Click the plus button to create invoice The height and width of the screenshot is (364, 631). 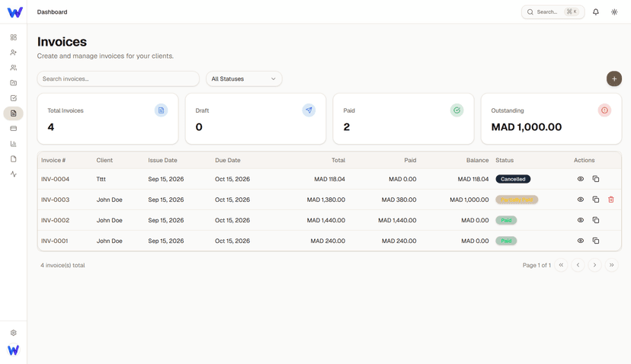(x=614, y=79)
